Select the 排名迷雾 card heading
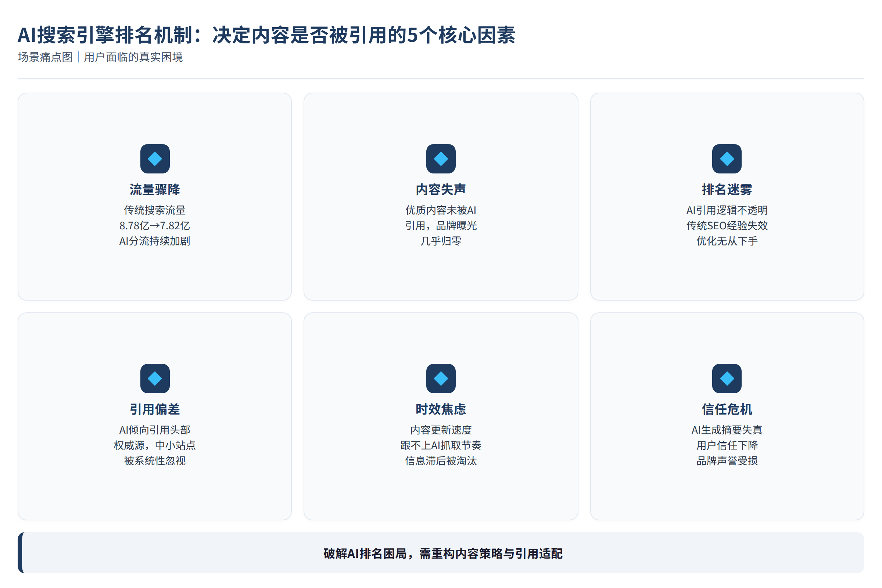The image size is (882, 588). point(727,189)
